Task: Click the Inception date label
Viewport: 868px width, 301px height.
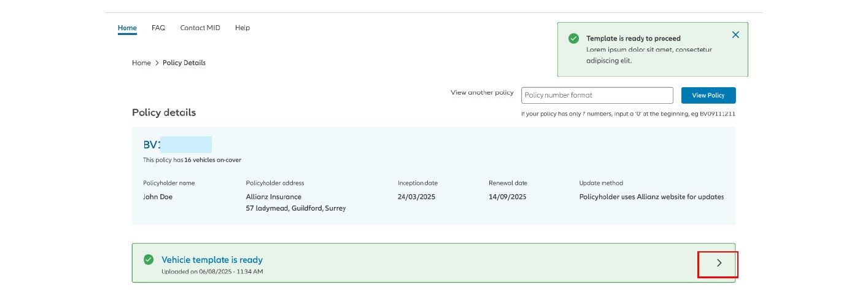Action: [x=417, y=183]
